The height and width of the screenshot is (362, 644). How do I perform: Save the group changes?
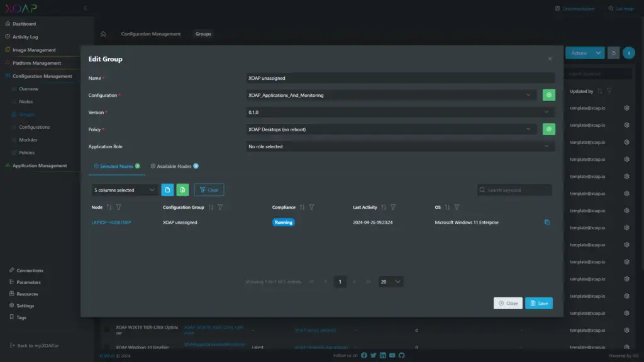click(539, 304)
